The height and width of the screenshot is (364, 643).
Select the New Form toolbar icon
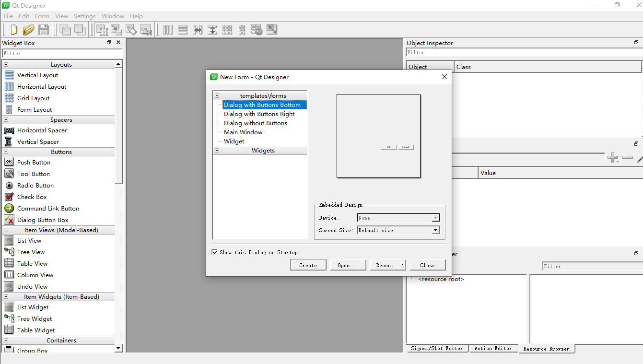13,29
